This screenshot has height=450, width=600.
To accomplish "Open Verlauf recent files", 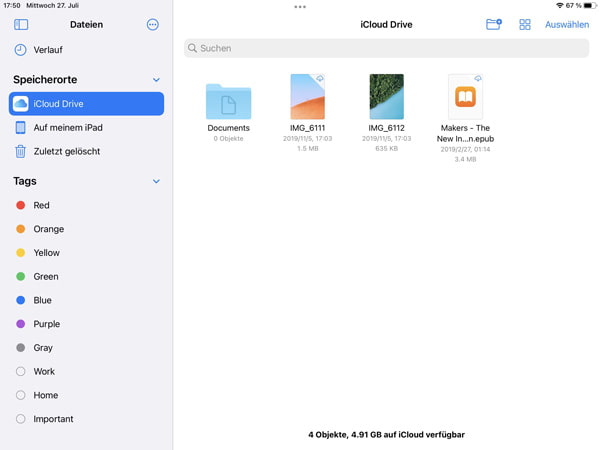I will click(x=86, y=50).
